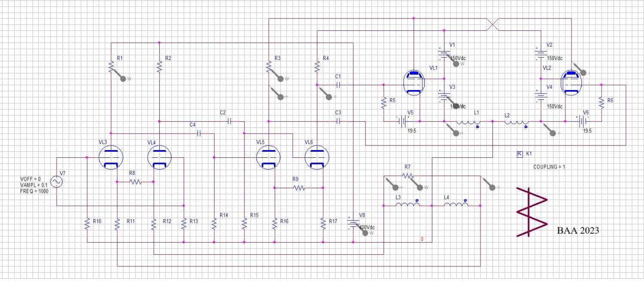This screenshot has height=301, width=644.
Task: Click the power probe marker on R1
Action: (124, 78)
